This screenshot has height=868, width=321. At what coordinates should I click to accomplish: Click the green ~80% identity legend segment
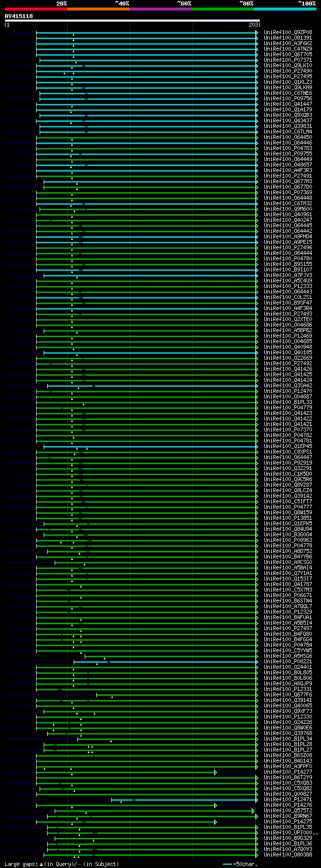(x=223, y=9)
